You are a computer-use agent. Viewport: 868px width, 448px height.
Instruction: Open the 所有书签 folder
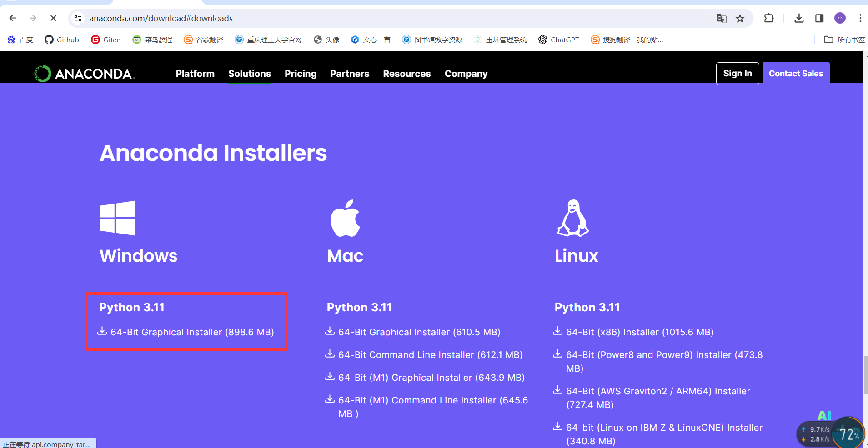tap(844, 40)
